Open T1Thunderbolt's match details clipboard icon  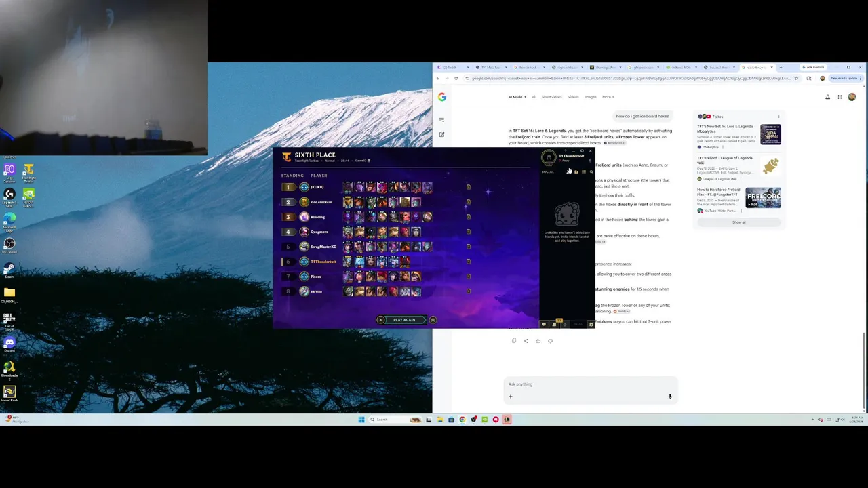point(468,262)
